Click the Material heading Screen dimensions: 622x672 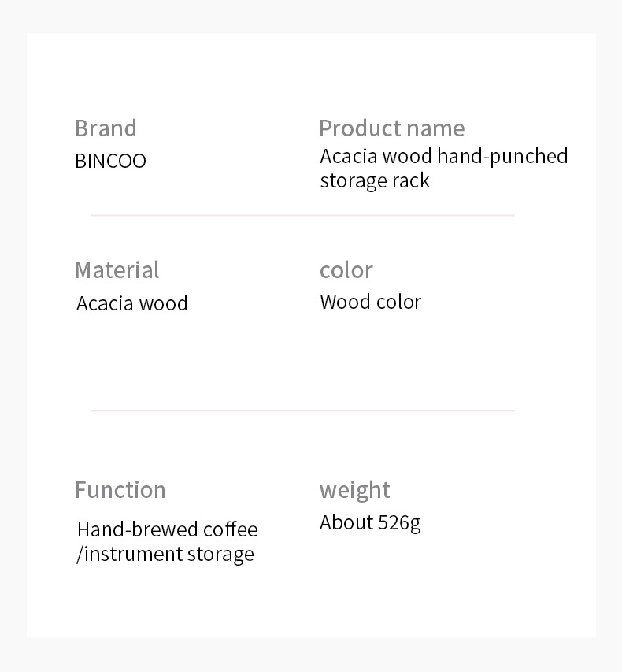click(117, 270)
